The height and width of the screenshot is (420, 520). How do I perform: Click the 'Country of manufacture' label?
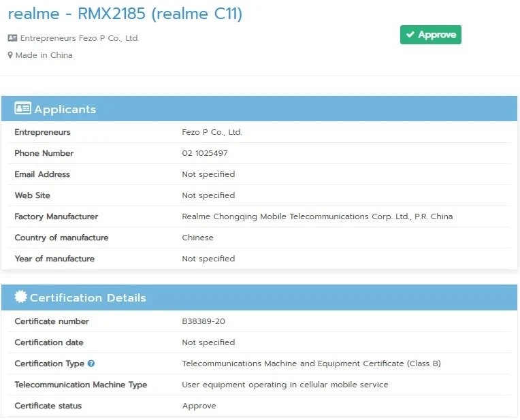(x=61, y=238)
